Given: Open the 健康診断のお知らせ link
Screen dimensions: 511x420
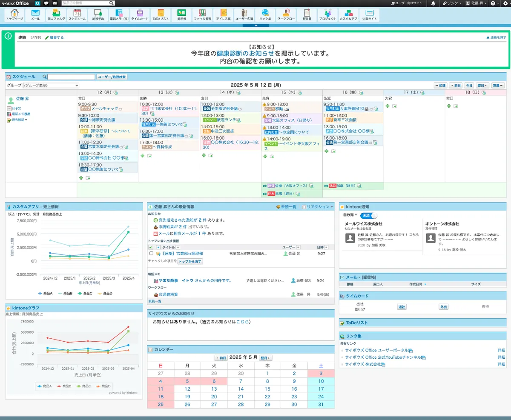Looking at the screenshot, I should coord(245,54).
